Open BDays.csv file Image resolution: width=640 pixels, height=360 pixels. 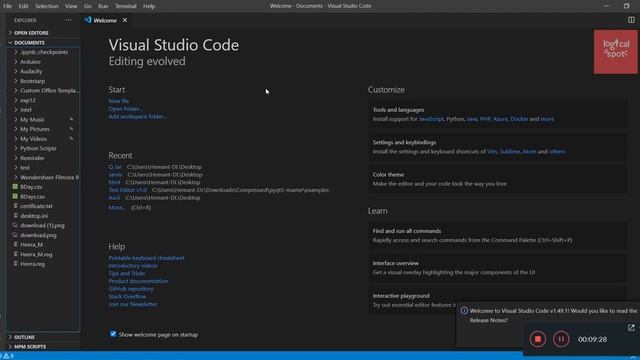click(x=33, y=197)
